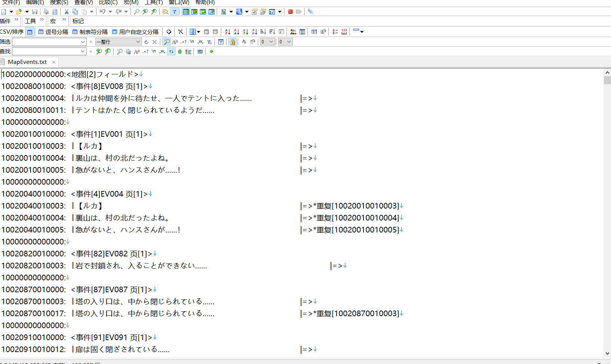This screenshot has height=364, width=611.
Task: Switch to 用户自定义分隔 mode
Action: point(135,32)
